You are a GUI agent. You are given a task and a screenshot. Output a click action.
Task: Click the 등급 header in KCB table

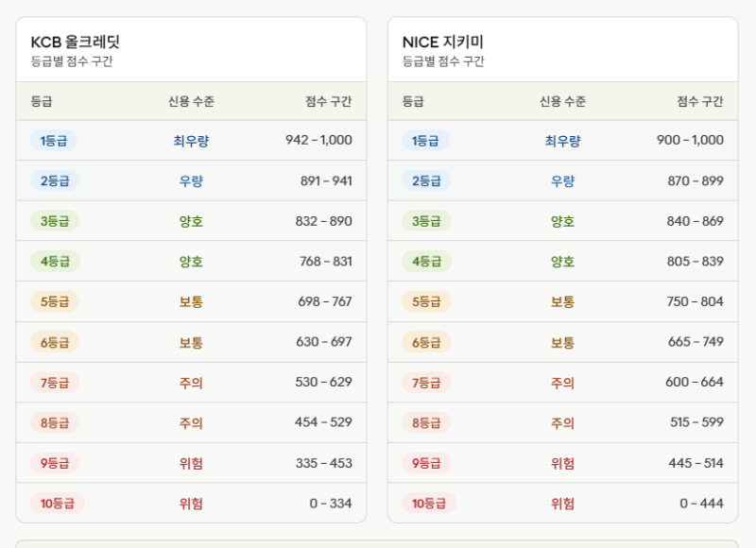click(x=42, y=101)
